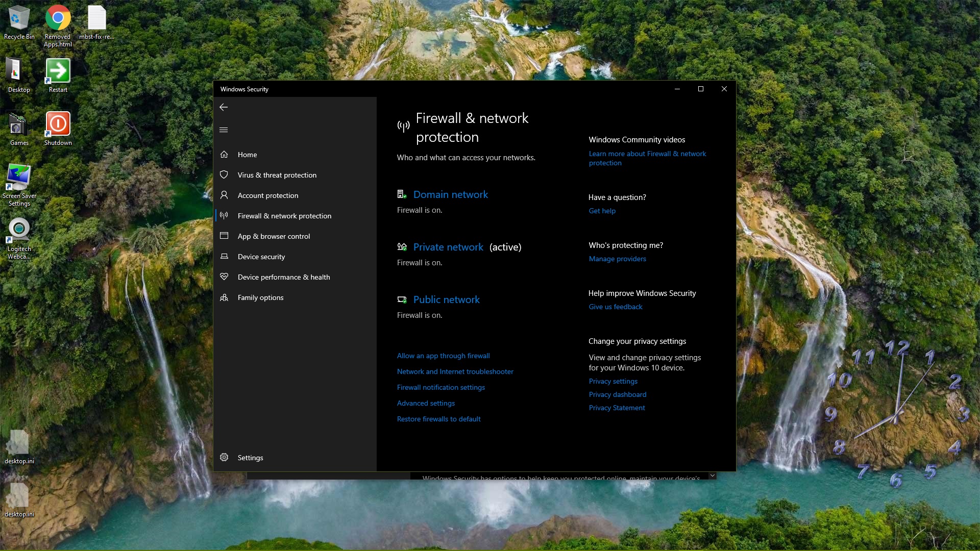
Task: Open App & browser control section
Action: point(295,236)
